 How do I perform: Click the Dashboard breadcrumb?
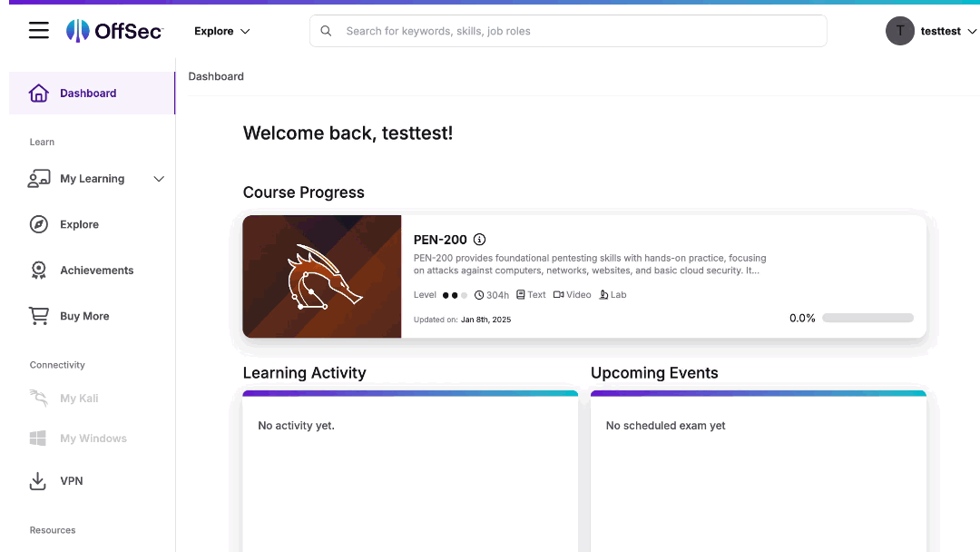pyautogui.click(x=216, y=76)
